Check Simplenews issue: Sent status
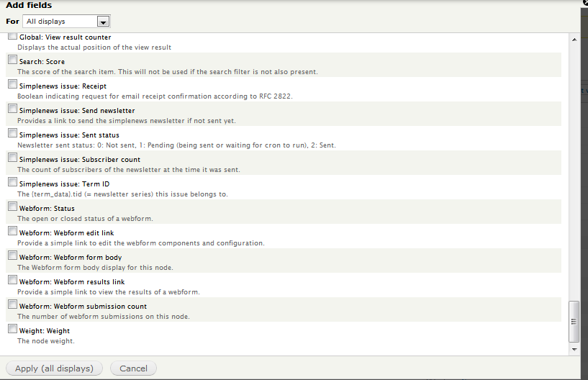 pyautogui.click(x=12, y=133)
